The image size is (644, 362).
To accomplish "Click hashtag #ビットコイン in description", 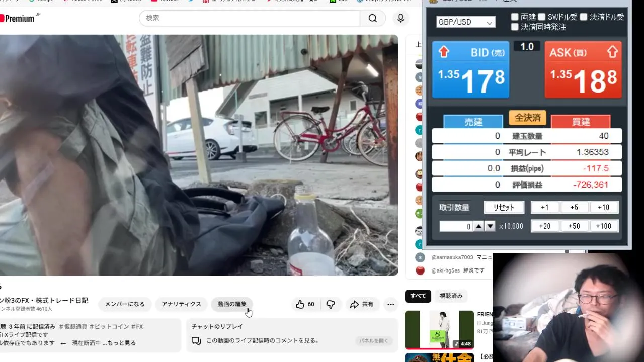I will (x=109, y=327).
